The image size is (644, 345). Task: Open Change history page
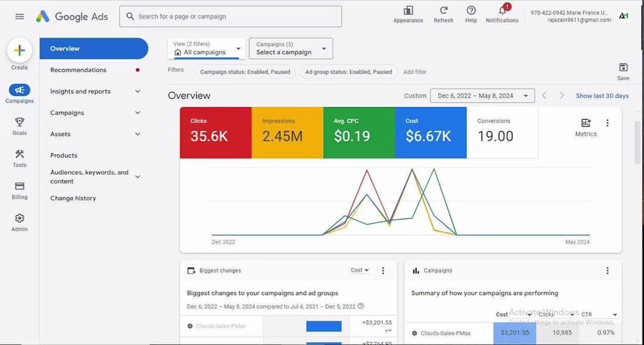point(73,198)
